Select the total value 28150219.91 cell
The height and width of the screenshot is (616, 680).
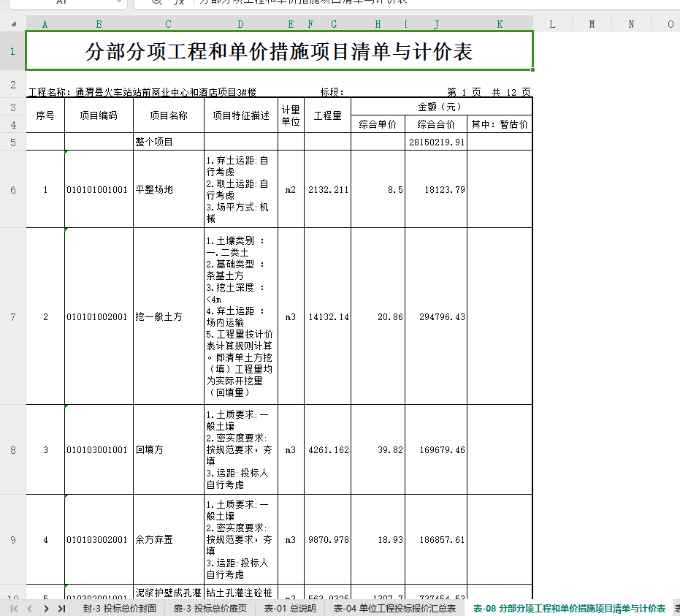436,142
